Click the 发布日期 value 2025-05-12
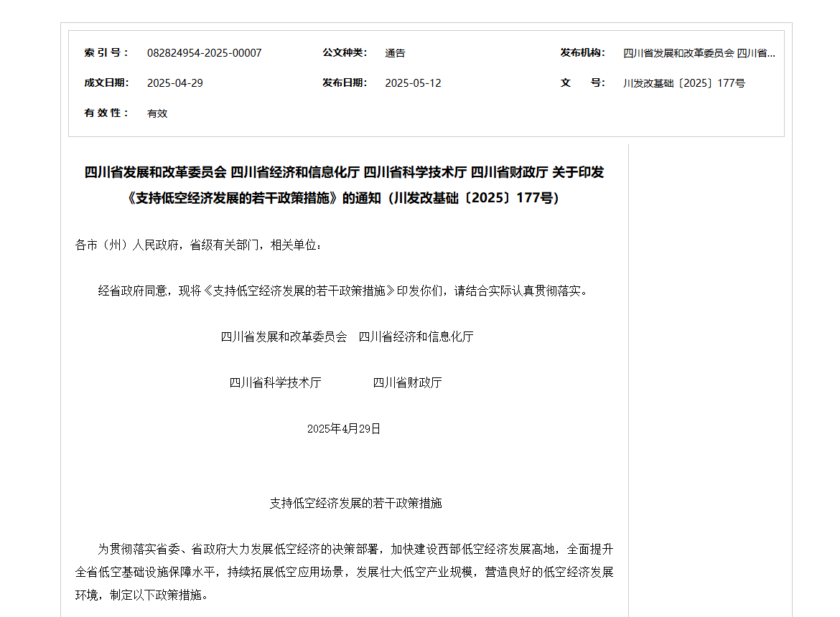 (413, 83)
